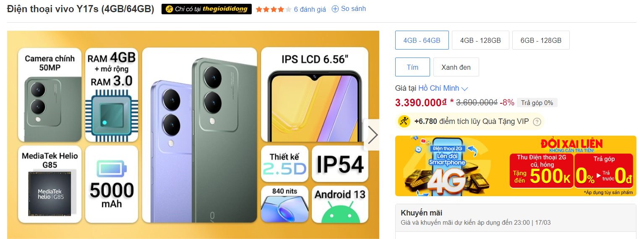The height and width of the screenshot is (239, 644).
Task: Pick the Xanh đen color option
Action: (456, 67)
